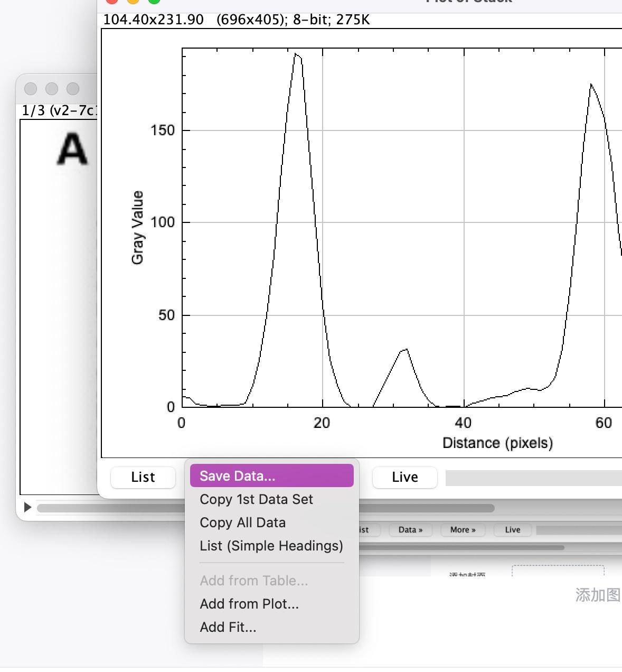Click the scrollbar beneath the background Data » row

pos(459,548)
